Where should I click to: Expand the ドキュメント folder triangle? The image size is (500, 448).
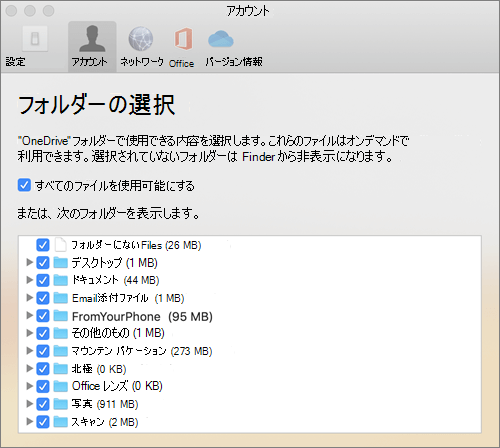pos(30,280)
